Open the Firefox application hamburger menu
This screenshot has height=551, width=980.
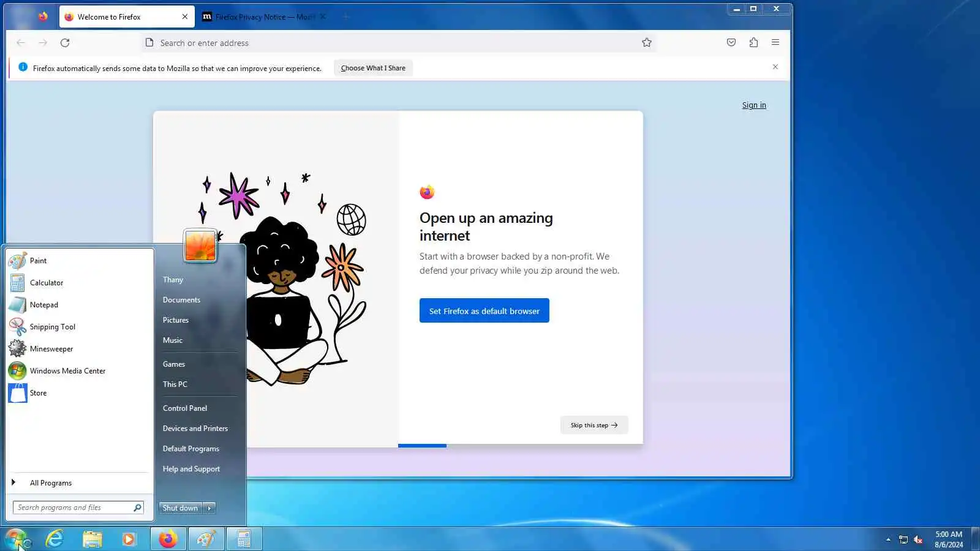[x=775, y=43]
